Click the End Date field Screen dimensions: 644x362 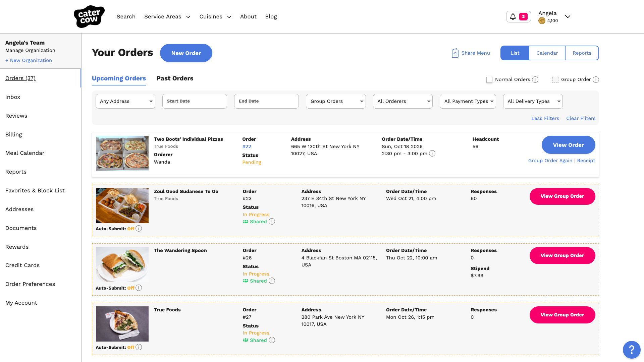point(266,101)
